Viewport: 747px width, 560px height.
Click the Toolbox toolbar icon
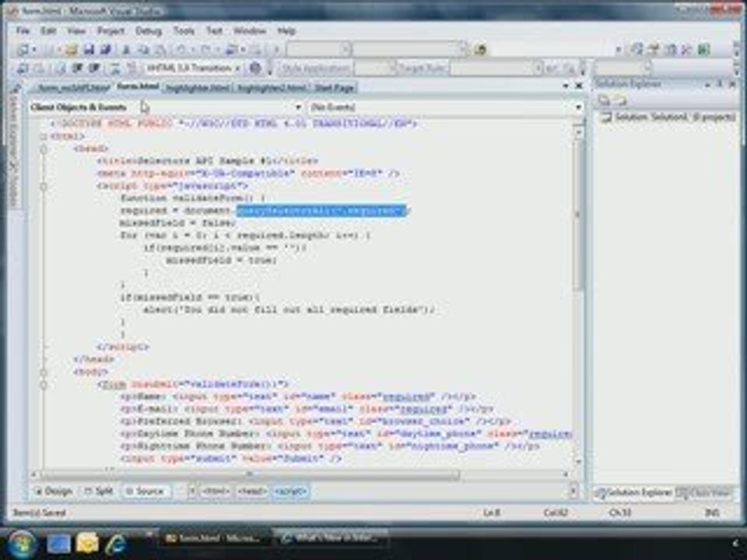click(x=686, y=49)
